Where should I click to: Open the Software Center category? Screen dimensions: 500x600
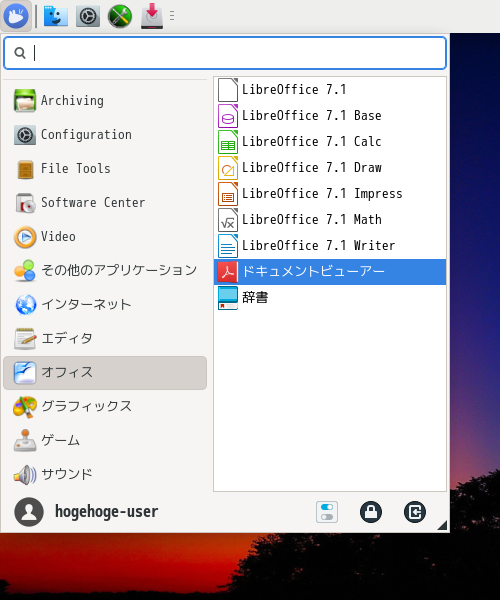click(105, 202)
